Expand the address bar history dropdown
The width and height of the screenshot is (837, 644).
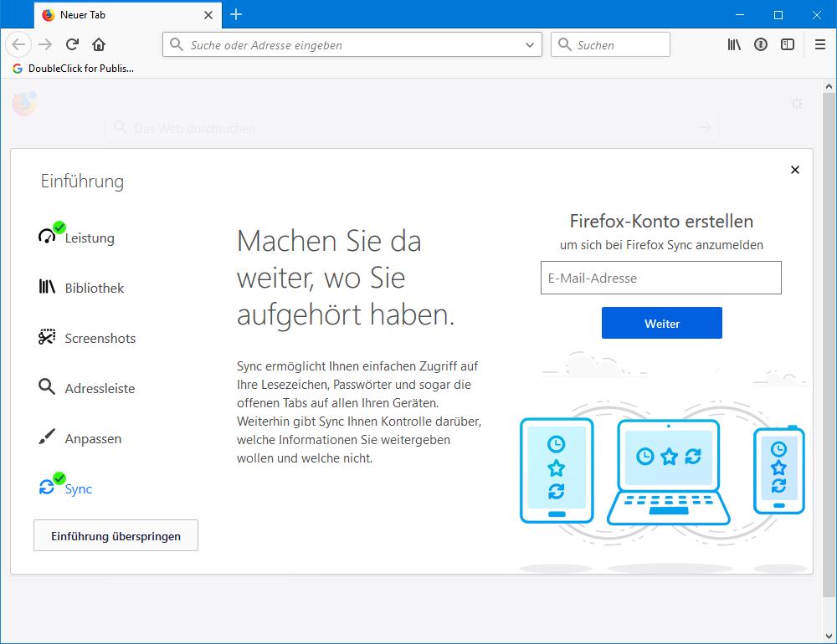[530, 45]
